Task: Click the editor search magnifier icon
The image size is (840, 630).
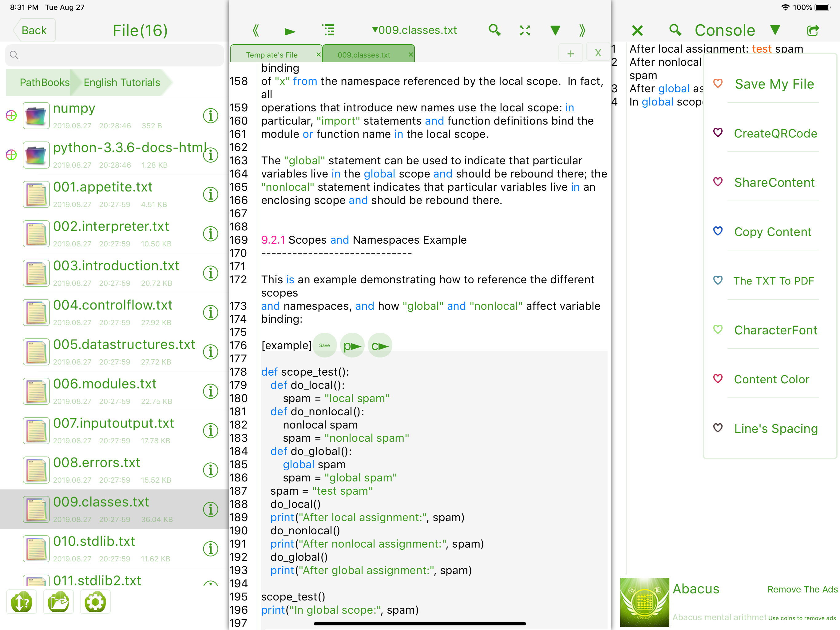Action: [x=494, y=30]
